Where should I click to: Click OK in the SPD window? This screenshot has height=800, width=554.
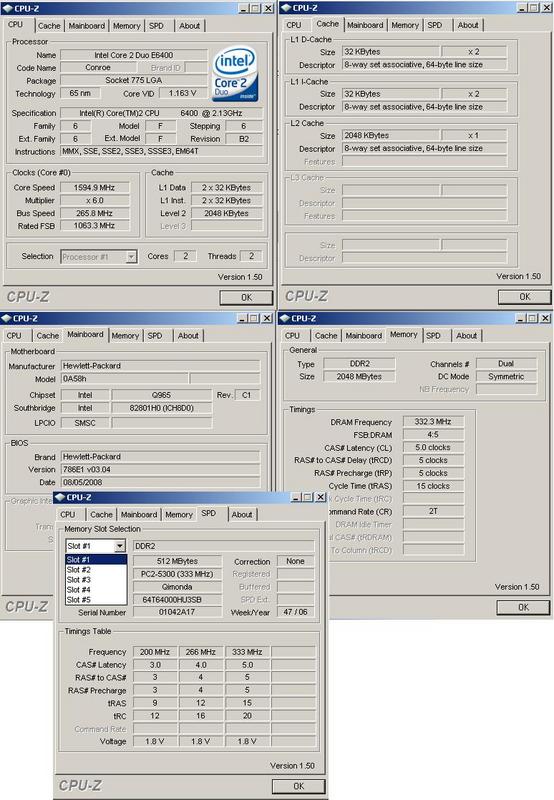pos(299,786)
